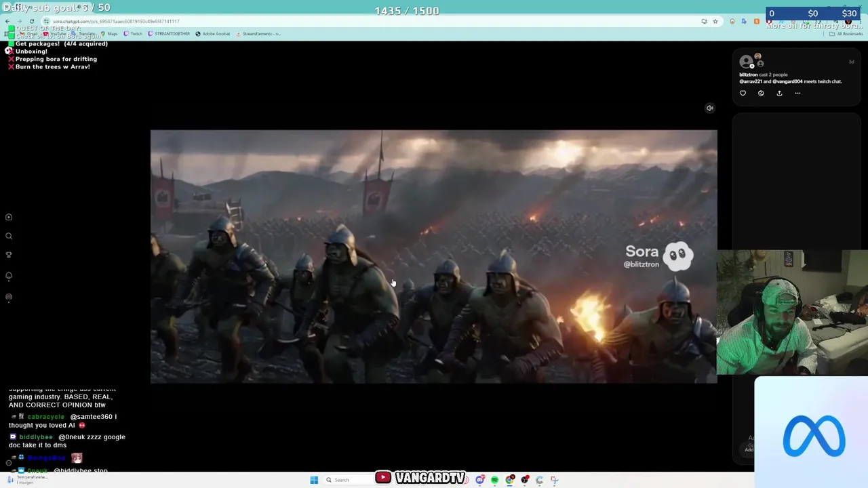Open the Sora home icon in left sidebar
This screenshot has width=868, height=488.
(9, 217)
